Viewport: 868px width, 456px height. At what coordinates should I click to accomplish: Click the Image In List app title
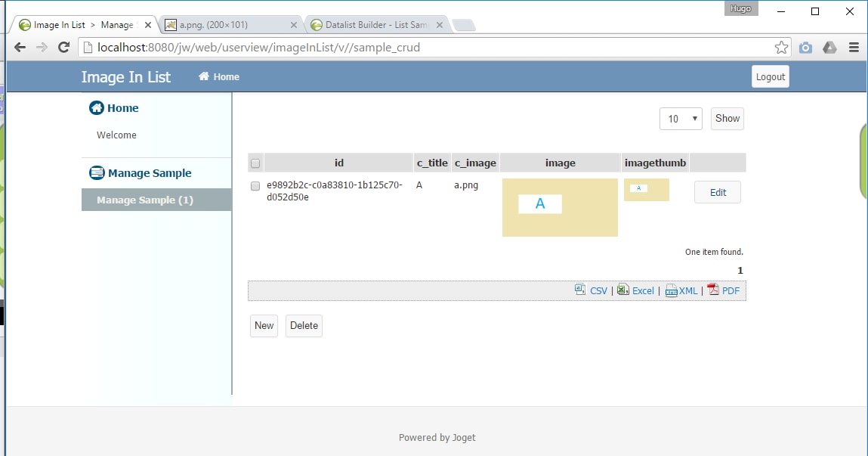[125, 77]
